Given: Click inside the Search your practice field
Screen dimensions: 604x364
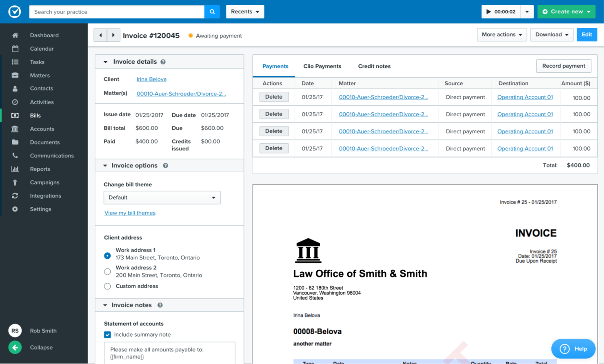Looking at the screenshot, I should pyautogui.click(x=116, y=11).
